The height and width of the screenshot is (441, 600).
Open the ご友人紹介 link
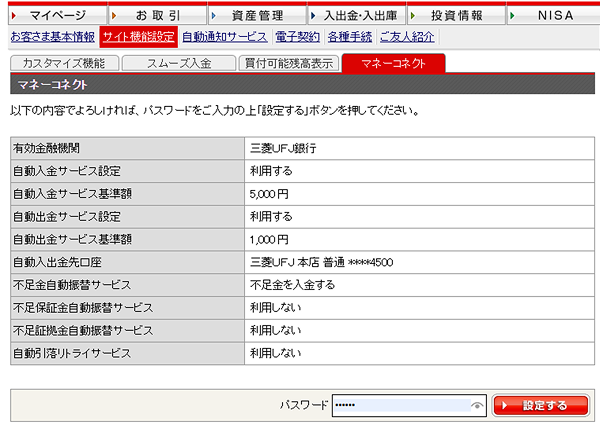(407, 37)
